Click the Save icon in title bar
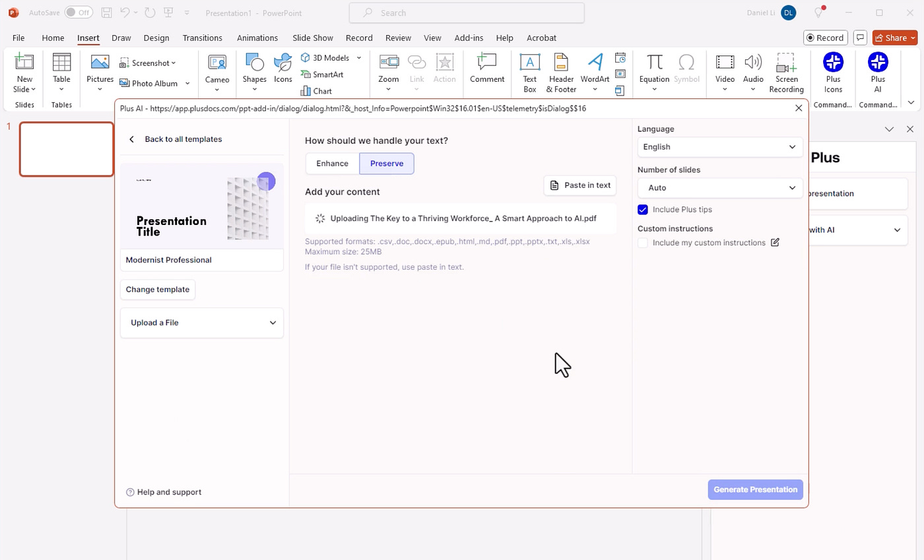The height and width of the screenshot is (560, 924). point(107,13)
